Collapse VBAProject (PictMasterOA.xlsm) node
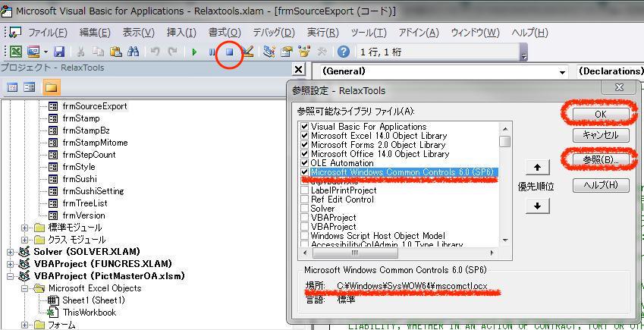The width and height of the screenshot is (644, 330). pyautogui.click(x=10, y=275)
